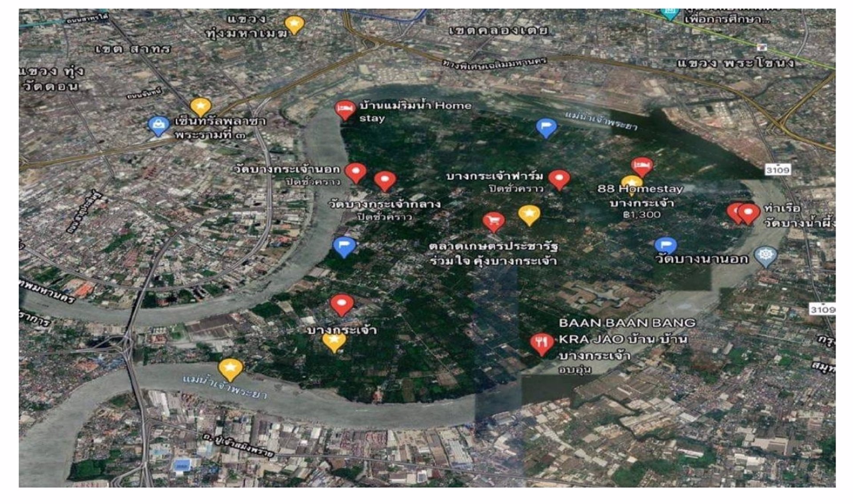Click the red pin above บางกระเจ้า label
This screenshot has width=853, height=504.
[x=342, y=305]
